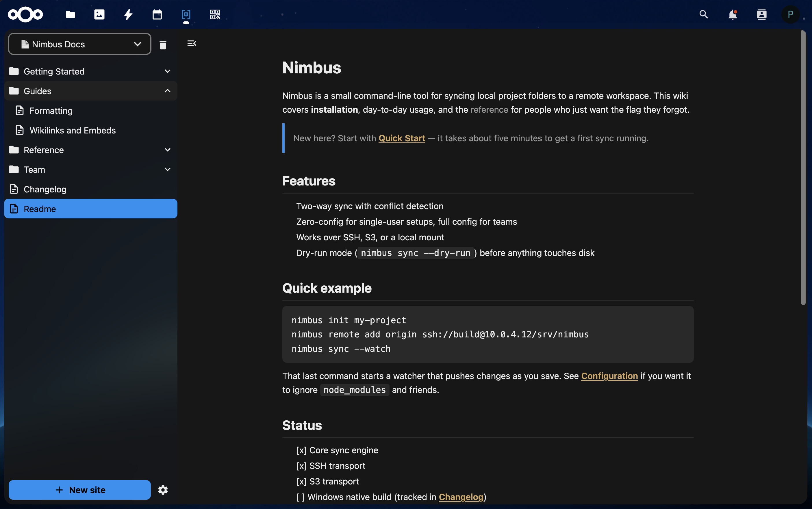The width and height of the screenshot is (812, 509).
Task: Click the Changelog document icon
Action: tap(14, 189)
